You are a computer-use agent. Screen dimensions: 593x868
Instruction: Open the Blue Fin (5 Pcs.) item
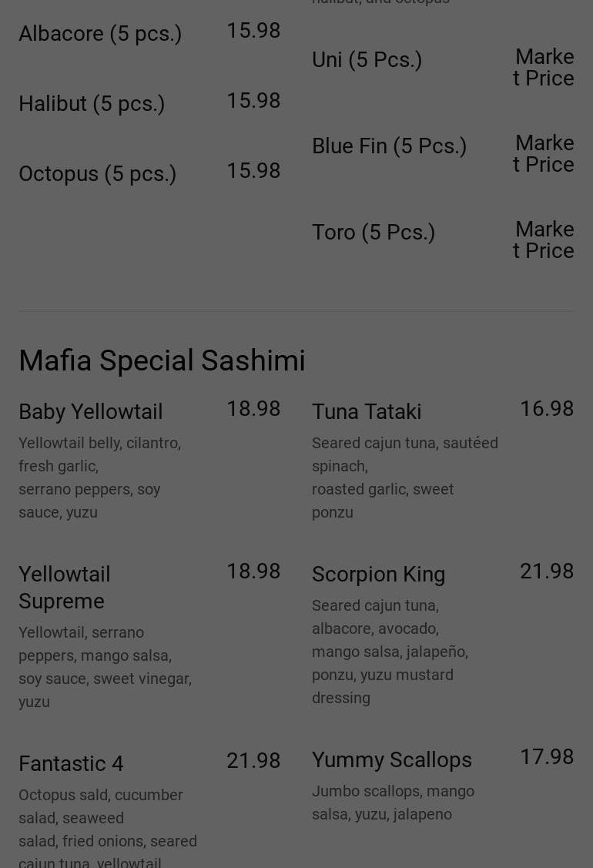click(x=389, y=146)
